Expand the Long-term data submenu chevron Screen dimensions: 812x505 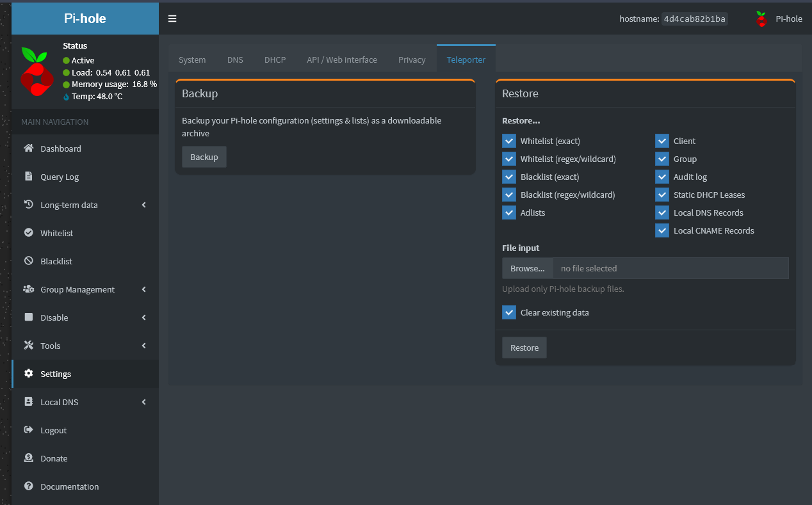click(x=144, y=205)
